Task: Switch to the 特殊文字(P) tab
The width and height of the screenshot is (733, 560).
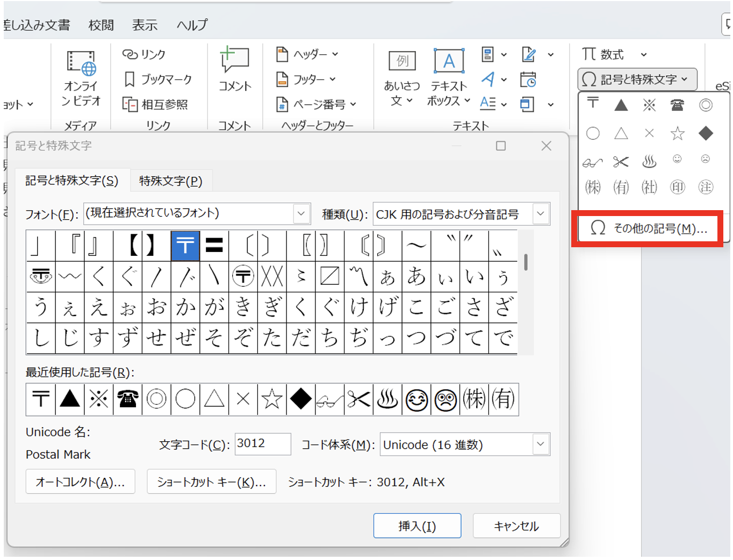Action: click(170, 181)
